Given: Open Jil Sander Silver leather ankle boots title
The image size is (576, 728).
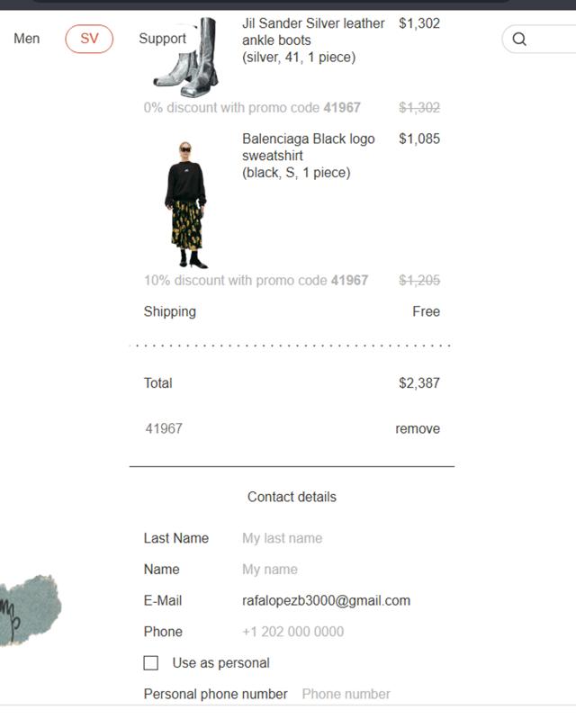Looking at the screenshot, I should pos(313,31).
